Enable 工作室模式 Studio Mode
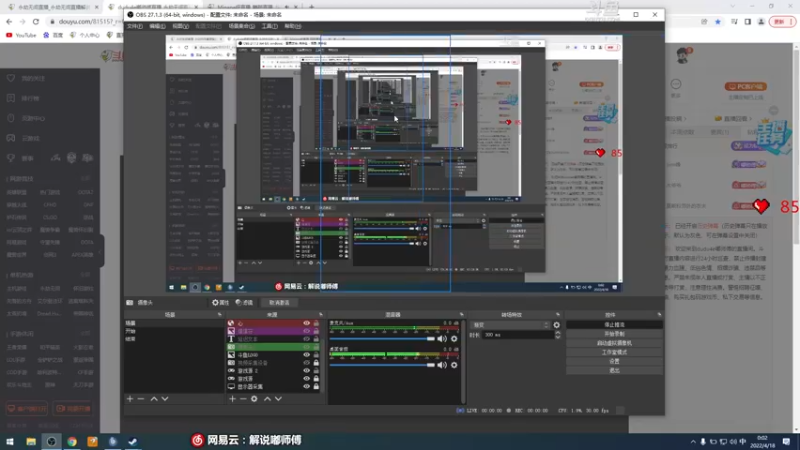 [614, 352]
